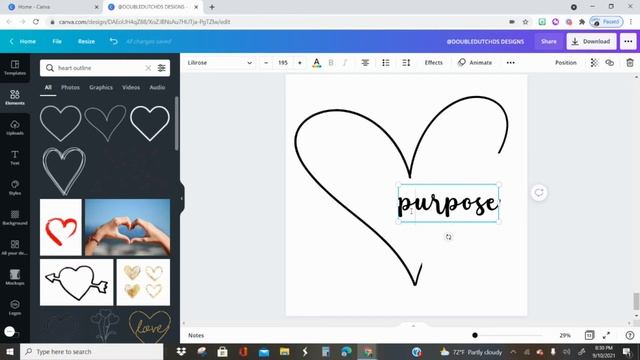Image resolution: width=640 pixels, height=360 pixels.
Task: Open the All your designs panel
Action: (15, 247)
